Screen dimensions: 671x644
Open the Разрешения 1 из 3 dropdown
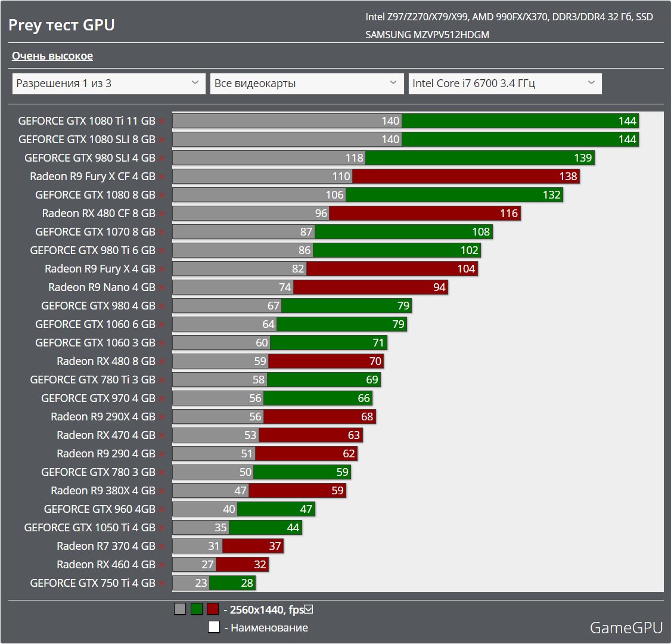108,83
